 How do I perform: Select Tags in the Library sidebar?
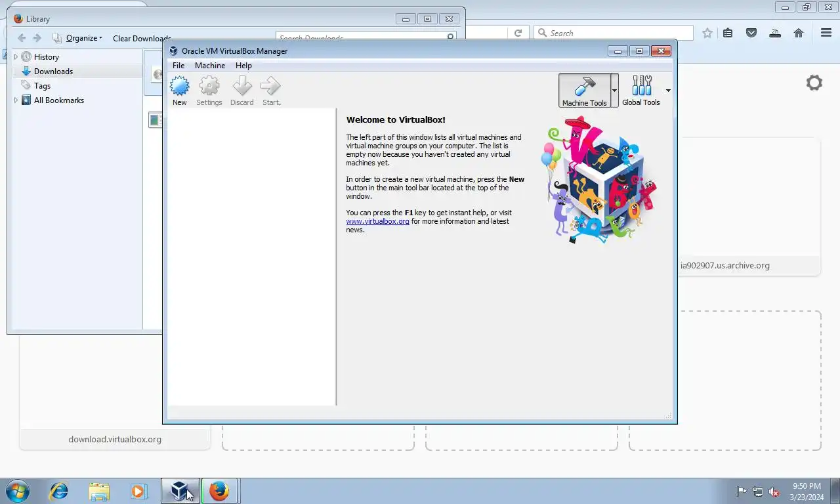click(x=42, y=86)
